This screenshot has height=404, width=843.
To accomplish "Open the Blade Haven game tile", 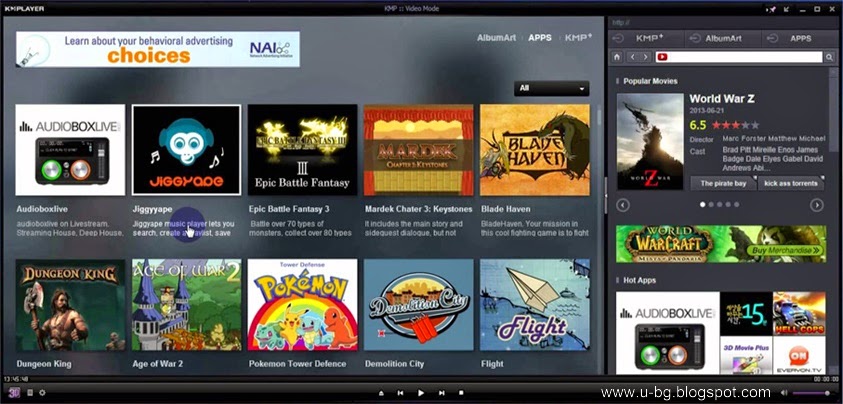I will coord(535,150).
